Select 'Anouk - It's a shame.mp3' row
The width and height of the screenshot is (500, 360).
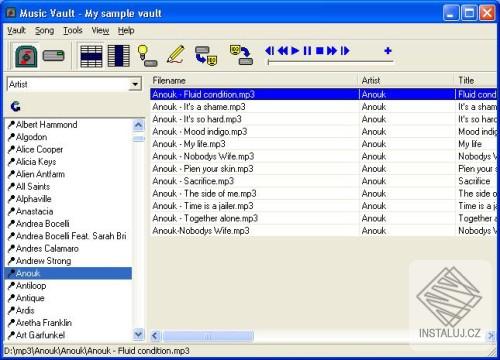tap(323, 107)
